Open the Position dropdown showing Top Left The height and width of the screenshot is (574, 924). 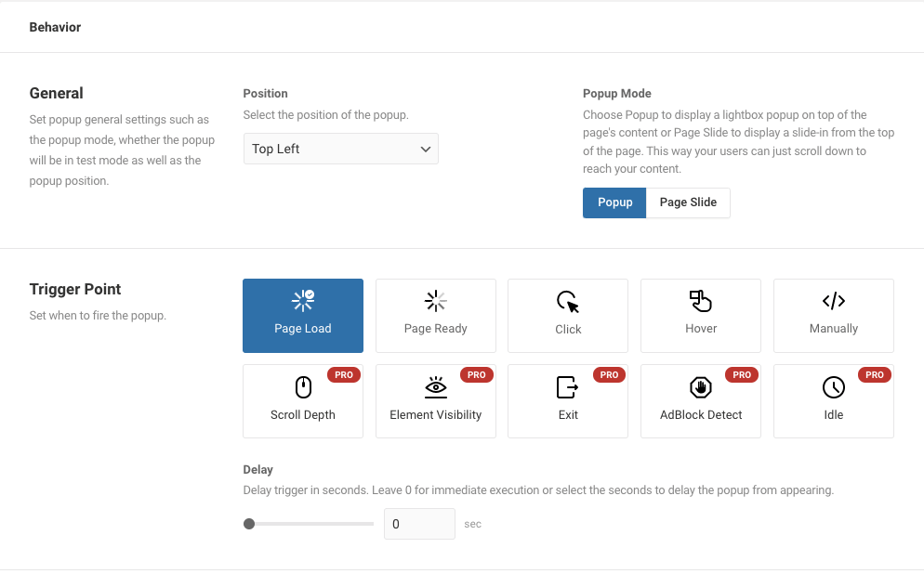coord(340,149)
